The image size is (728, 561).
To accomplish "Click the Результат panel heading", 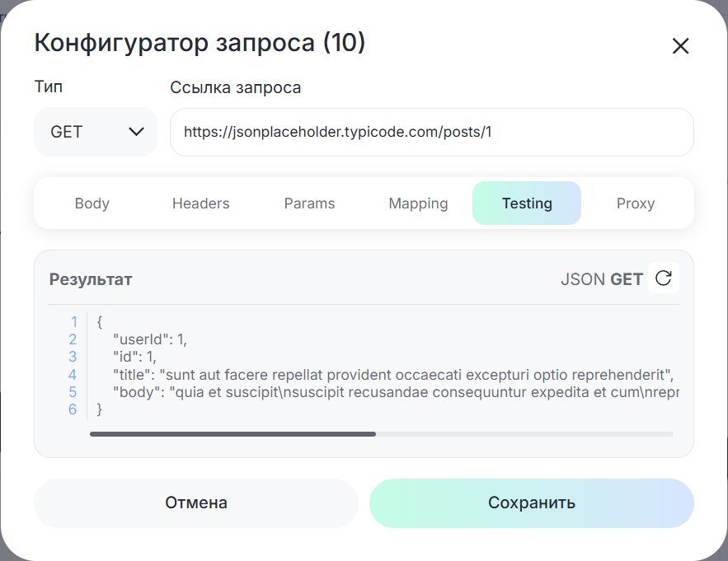I will tap(91, 279).
